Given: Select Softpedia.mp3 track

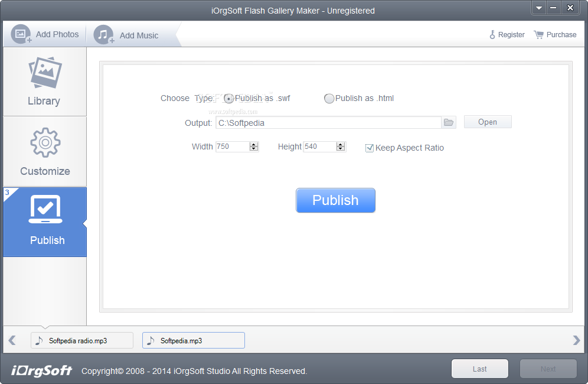Looking at the screenshot, I should click(x=194, y=340).
